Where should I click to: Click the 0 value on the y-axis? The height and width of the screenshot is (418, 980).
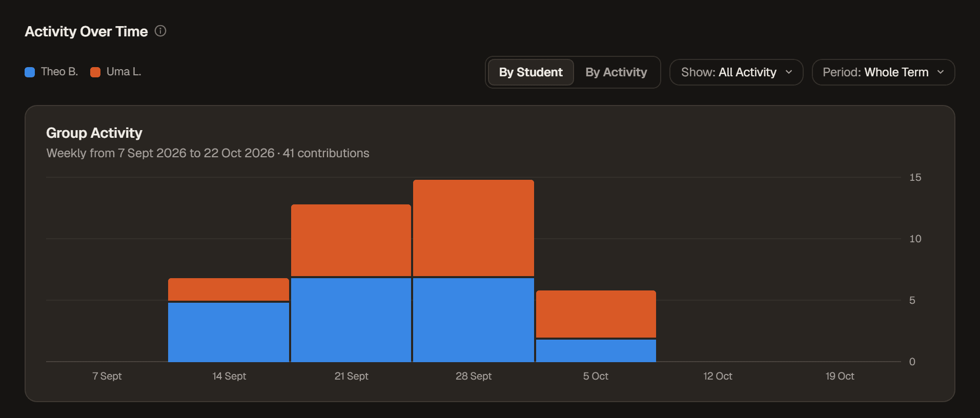912,362
